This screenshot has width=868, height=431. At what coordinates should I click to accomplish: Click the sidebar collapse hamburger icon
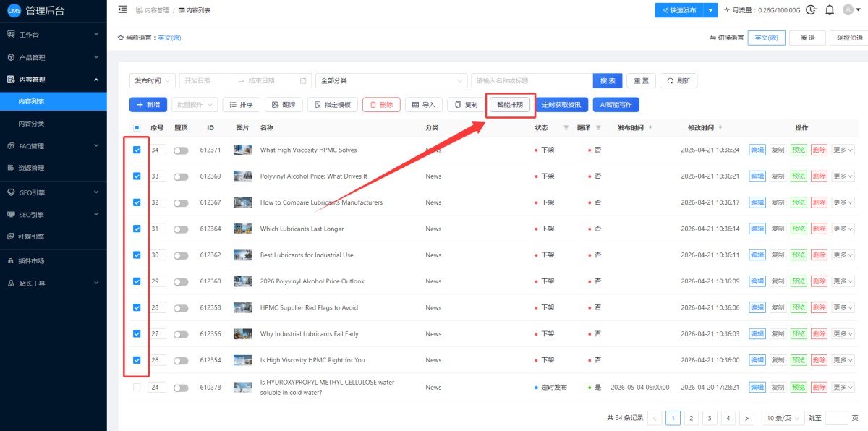(122, 9)
